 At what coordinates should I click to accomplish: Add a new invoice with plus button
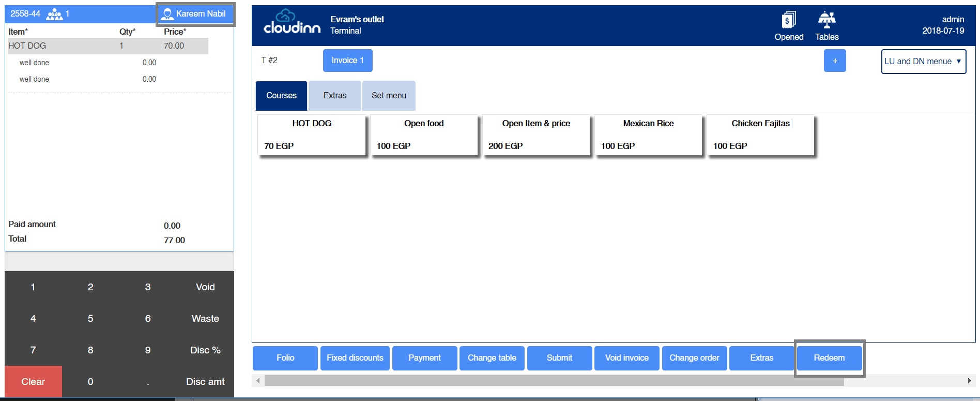[835, 61]
